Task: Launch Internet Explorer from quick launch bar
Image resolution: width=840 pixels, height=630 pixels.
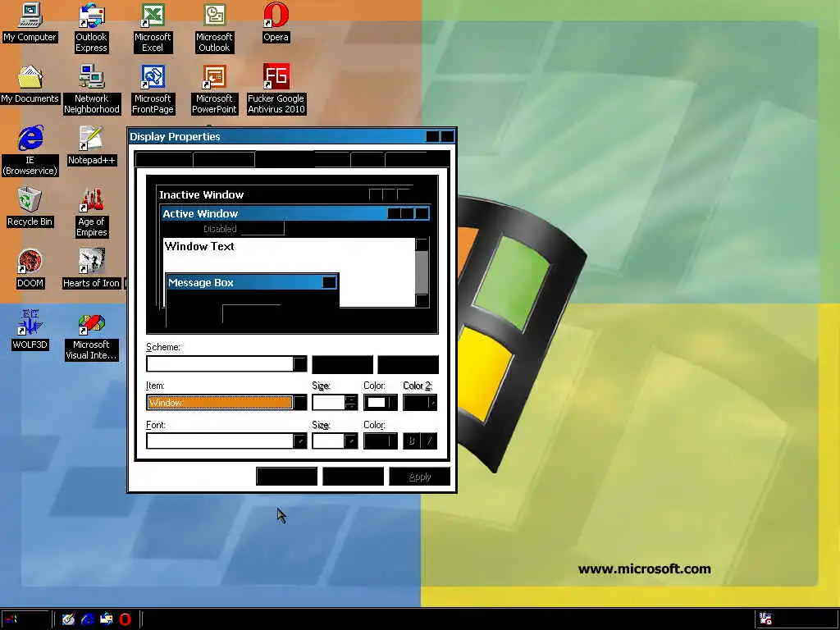Action: [x=87, y=619]
